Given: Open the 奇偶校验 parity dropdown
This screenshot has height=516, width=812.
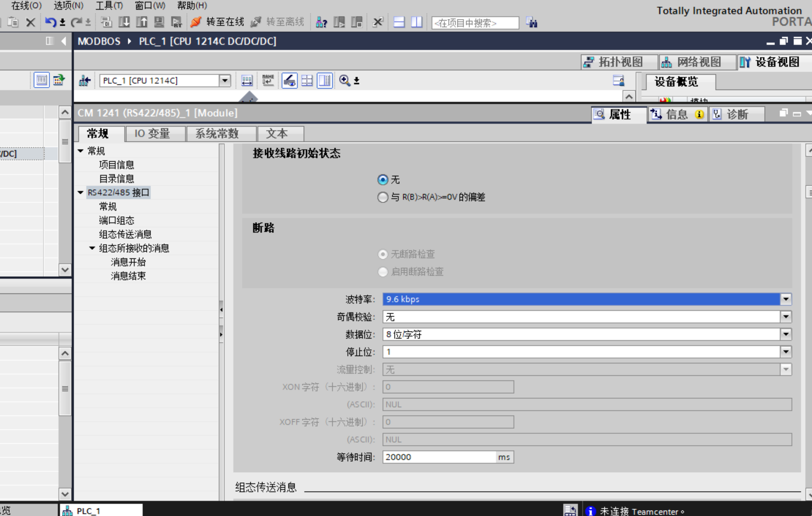Looking at the screenshot, I should pos(786,317).
